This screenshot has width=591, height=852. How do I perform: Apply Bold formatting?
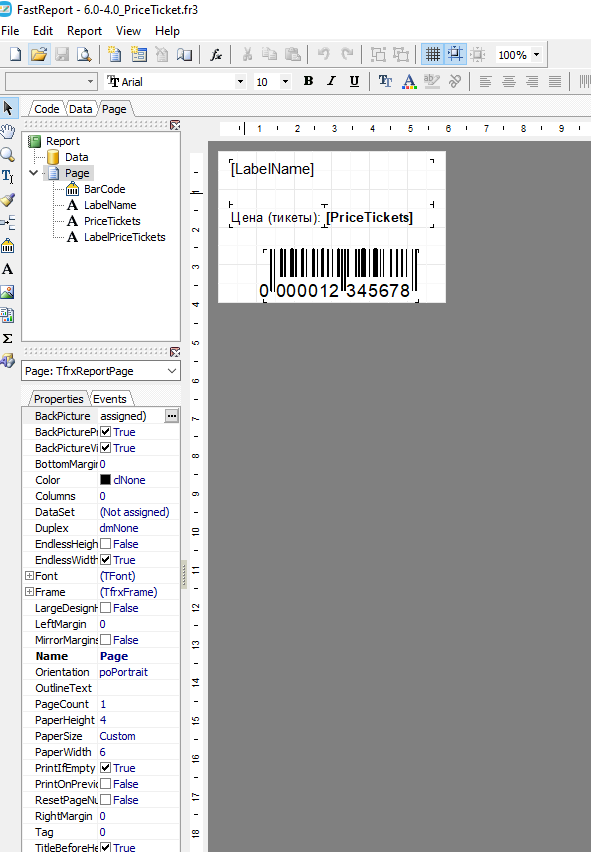[x=308, y=82]
